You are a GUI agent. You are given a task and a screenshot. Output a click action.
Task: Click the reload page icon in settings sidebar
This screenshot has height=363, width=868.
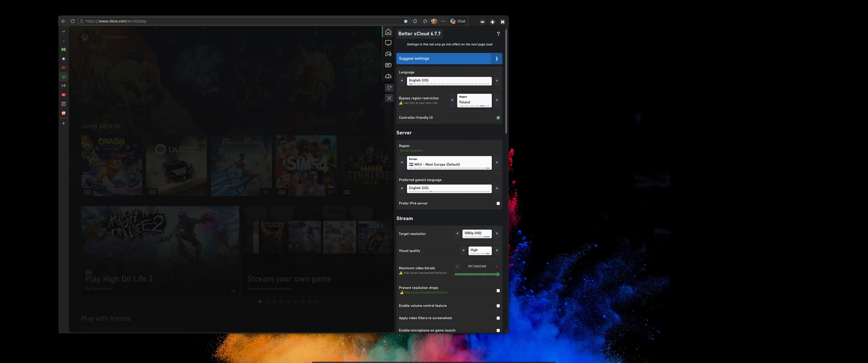[x=389, y=88]
